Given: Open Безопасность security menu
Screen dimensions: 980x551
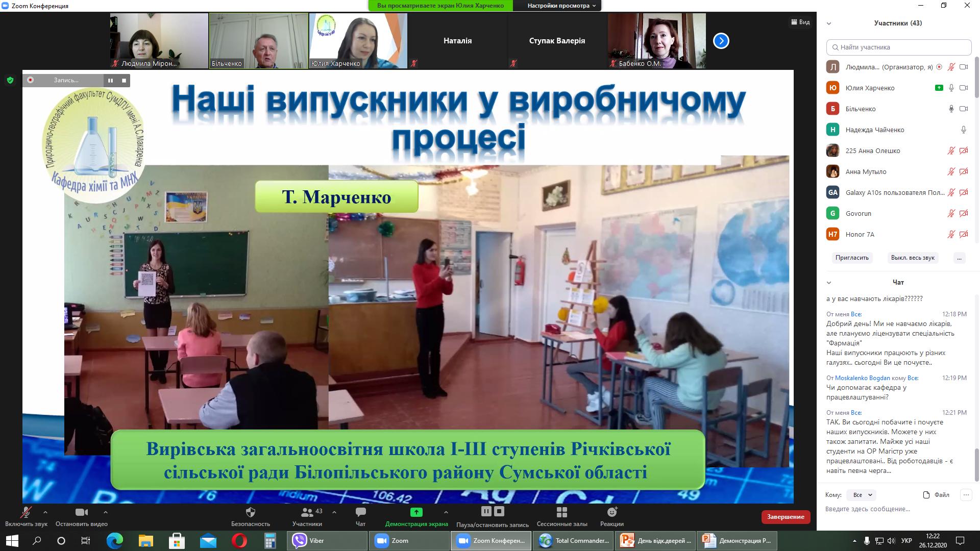Looking at the screenshot, I should tap(251, 516).
